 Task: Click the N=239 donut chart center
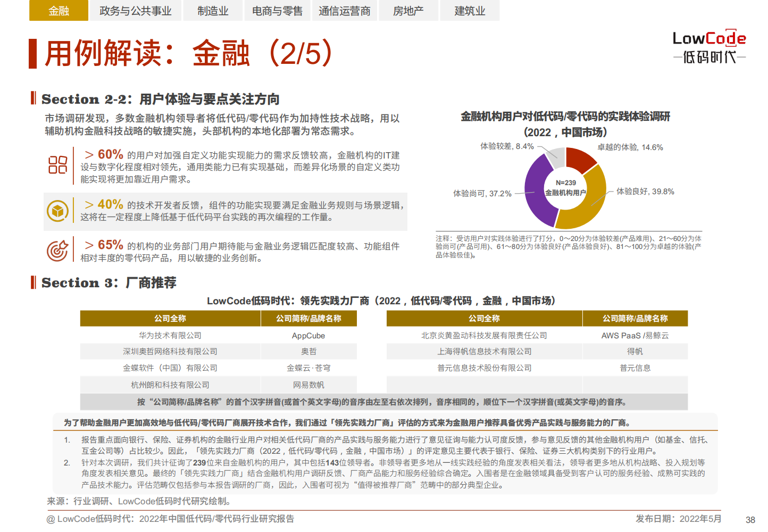(x=565, y=188)
